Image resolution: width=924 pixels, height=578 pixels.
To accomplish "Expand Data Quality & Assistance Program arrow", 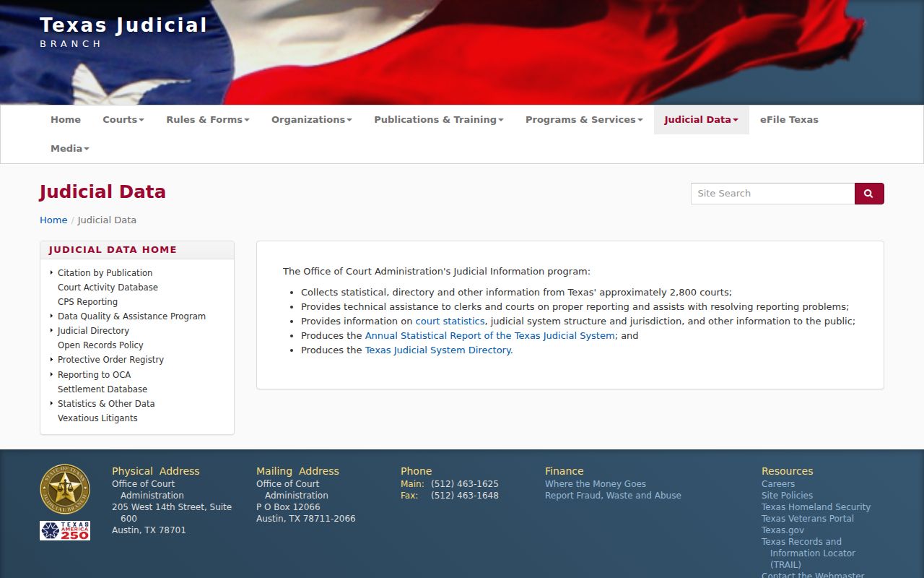I will click(51, 316).
